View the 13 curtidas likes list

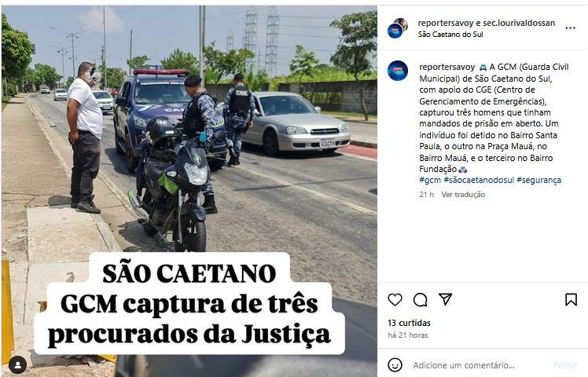point(409,323)
